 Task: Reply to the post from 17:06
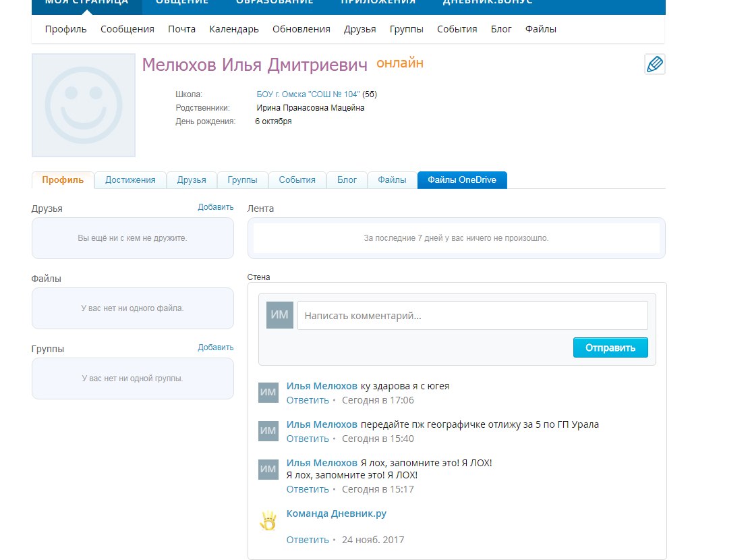click(x=308, y=400)
